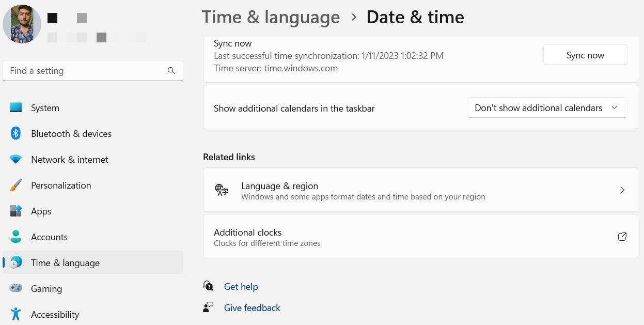Image resolution: width=644 pixels, height=325 pixels.
Task: Expand Language & region with its chevron
Action: pyautogui.click(x=622, y=190)
